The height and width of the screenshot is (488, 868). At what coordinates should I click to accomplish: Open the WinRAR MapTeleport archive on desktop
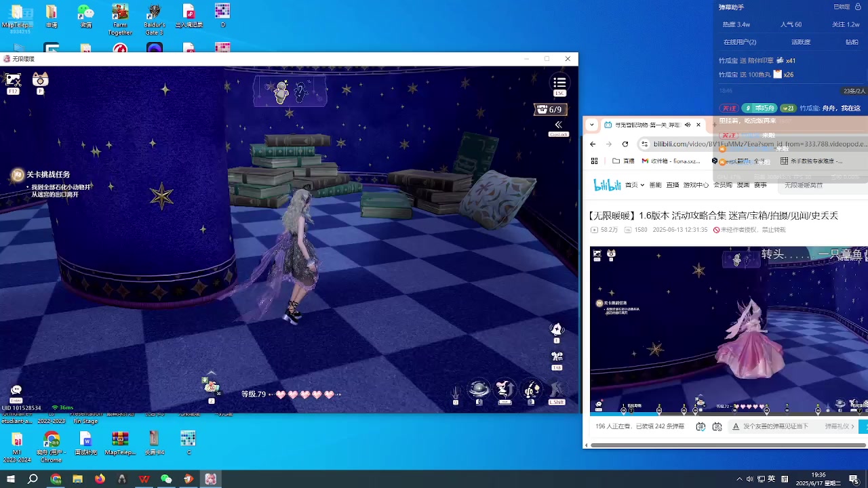[x=120, y=444]
